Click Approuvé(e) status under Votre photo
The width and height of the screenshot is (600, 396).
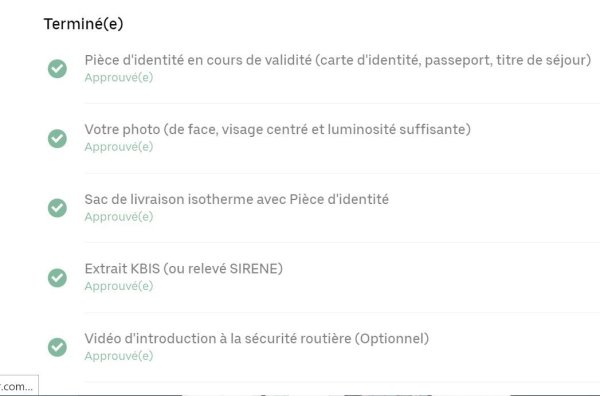119,147
